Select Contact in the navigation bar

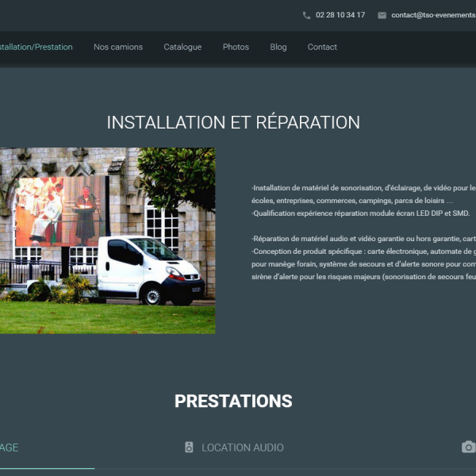[322, 47]
